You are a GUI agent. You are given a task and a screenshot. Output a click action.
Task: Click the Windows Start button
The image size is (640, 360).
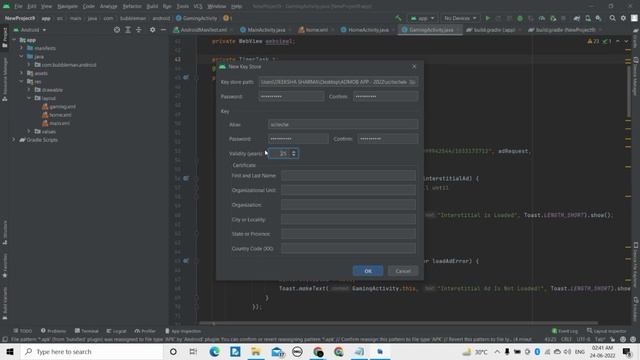(x=10, y=351)
